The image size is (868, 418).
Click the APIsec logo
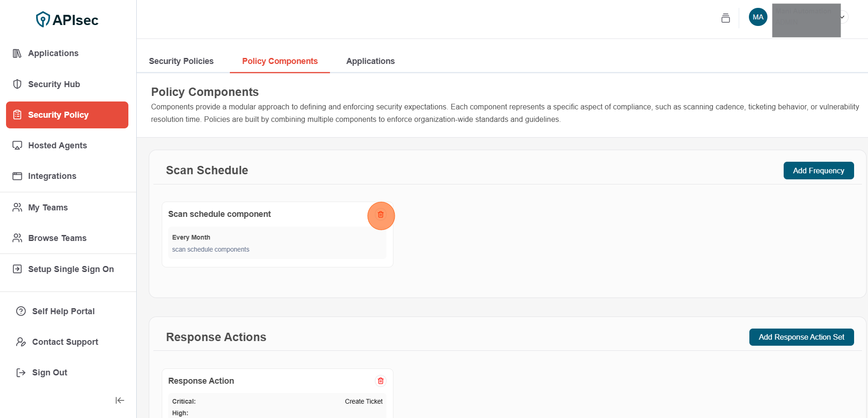click(67, 20)
